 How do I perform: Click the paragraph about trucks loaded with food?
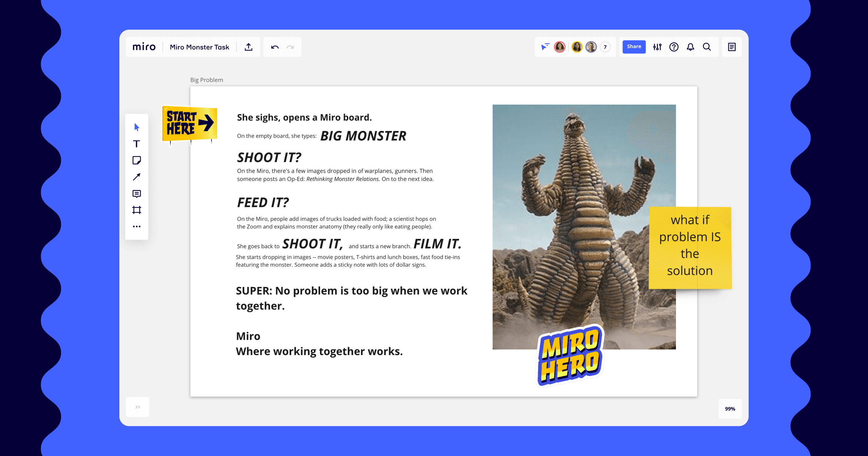[x=336, y=223]
